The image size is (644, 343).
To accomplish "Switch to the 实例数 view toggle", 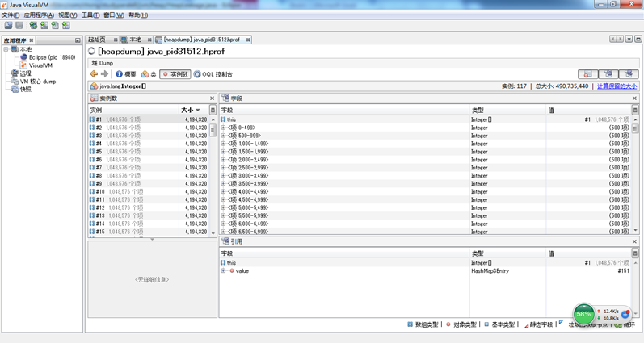I will 175,74.
